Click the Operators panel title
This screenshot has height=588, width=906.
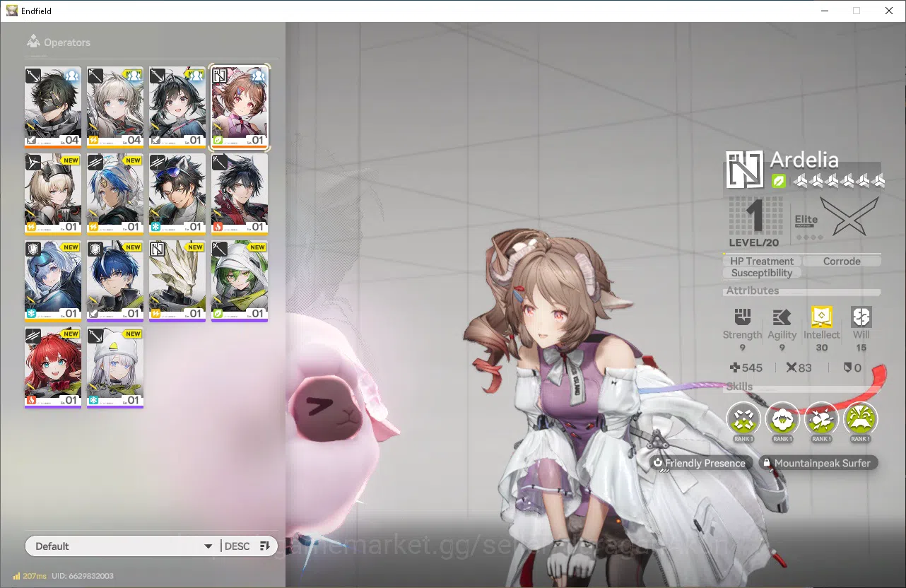67,42
